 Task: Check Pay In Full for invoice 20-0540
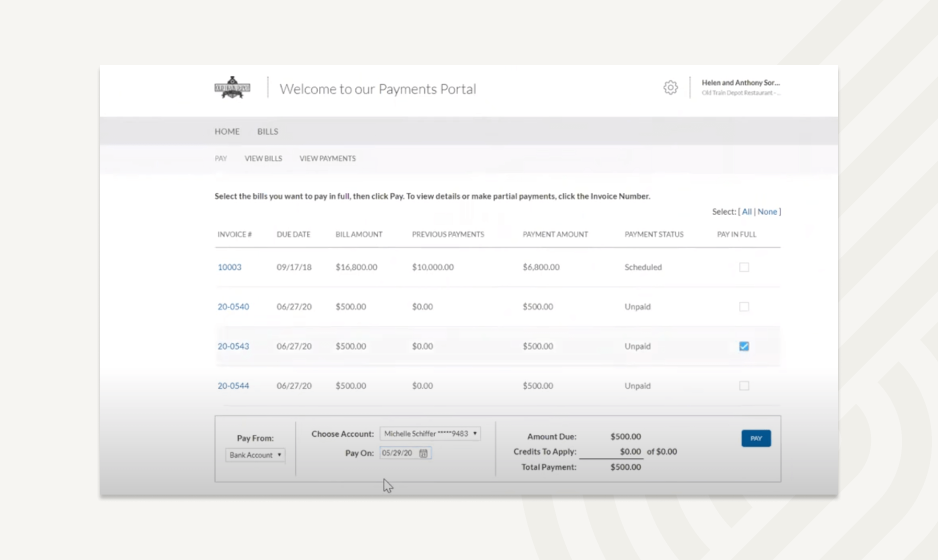744,306
